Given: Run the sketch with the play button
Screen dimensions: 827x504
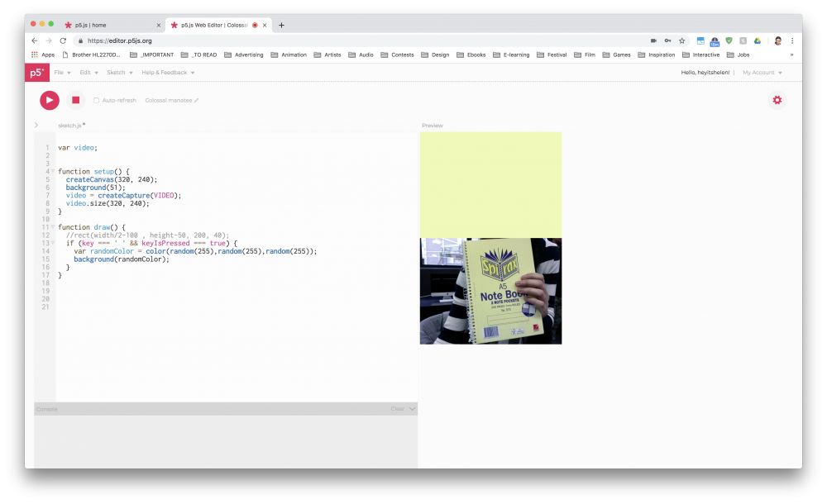Looking at the screenshot, I should pyautogui.click(x=50, y=100).
